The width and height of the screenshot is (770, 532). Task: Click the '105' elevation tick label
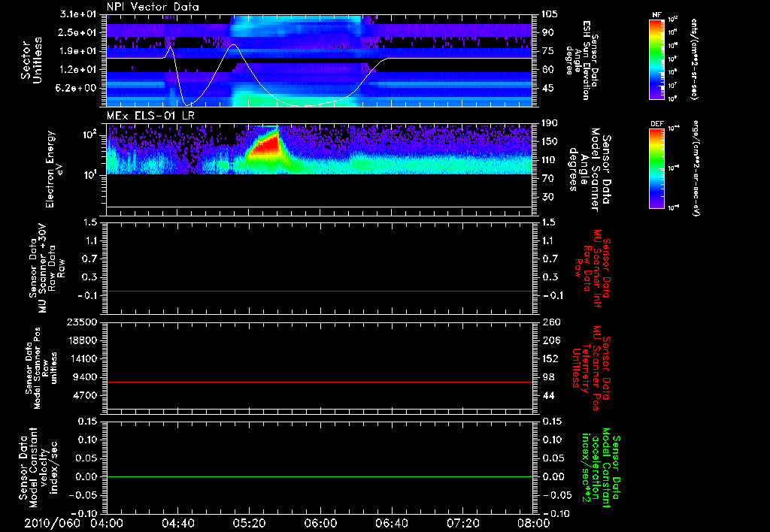[x=550, y=14]
